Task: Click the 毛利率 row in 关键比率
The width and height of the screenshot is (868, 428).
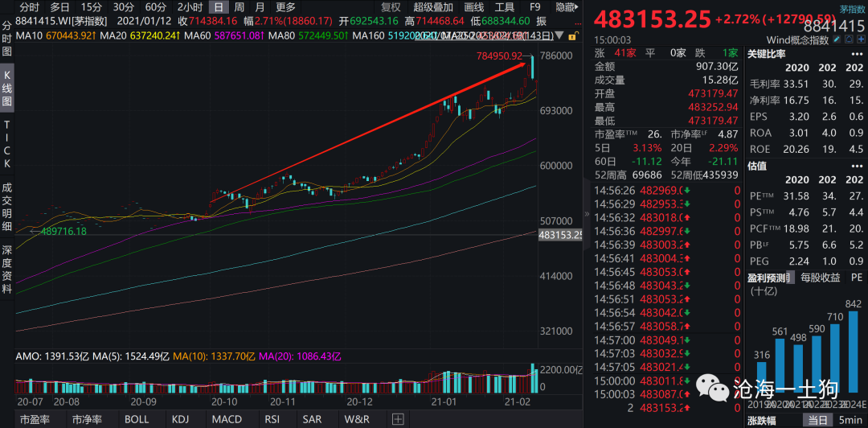Action: (x=807, y=84)
